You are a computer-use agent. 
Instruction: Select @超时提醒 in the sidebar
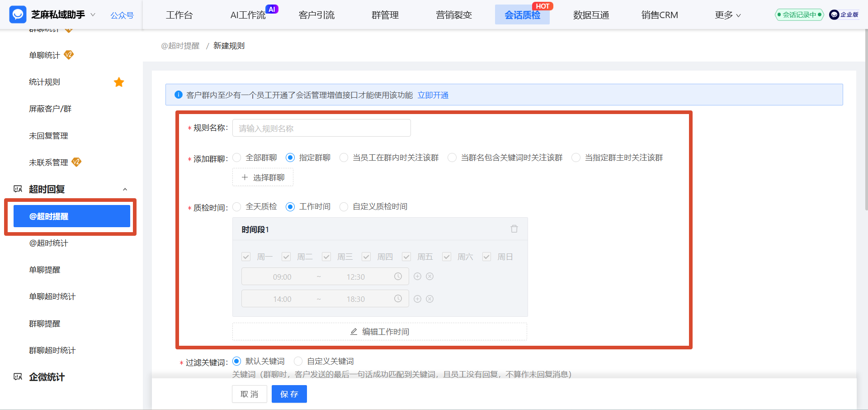(x=72, y=216)
